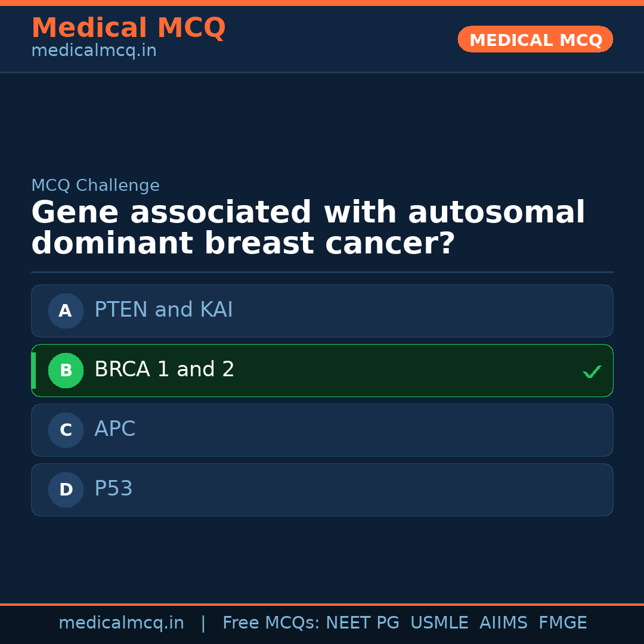Click FMGE in the footer
The width and height of the screenshot is (644, 644).
pyautogui.click(x=563, y=623)
